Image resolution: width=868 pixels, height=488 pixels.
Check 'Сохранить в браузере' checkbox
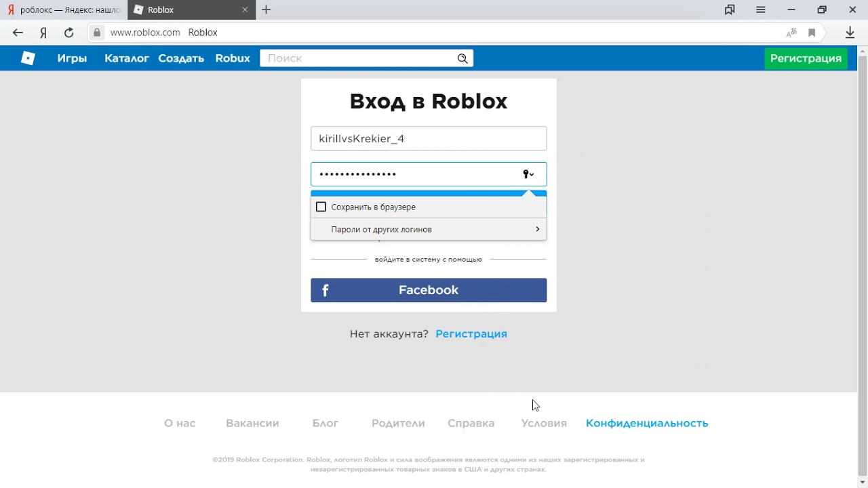321,207
